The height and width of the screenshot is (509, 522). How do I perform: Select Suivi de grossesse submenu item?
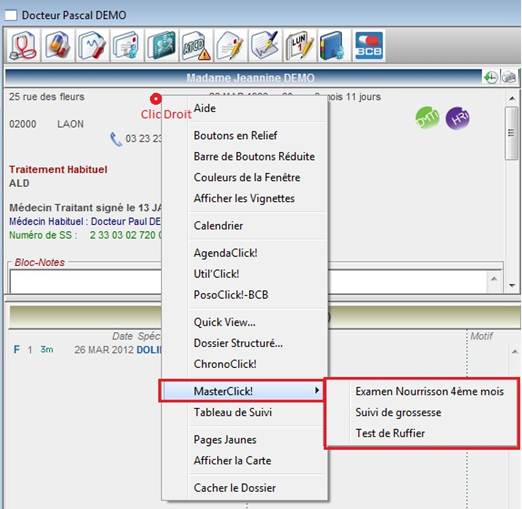398,412
